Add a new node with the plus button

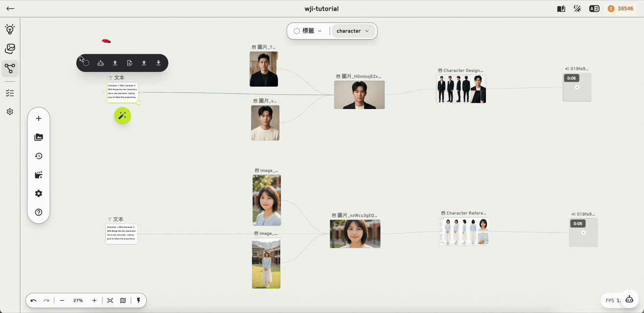[39, 118]
